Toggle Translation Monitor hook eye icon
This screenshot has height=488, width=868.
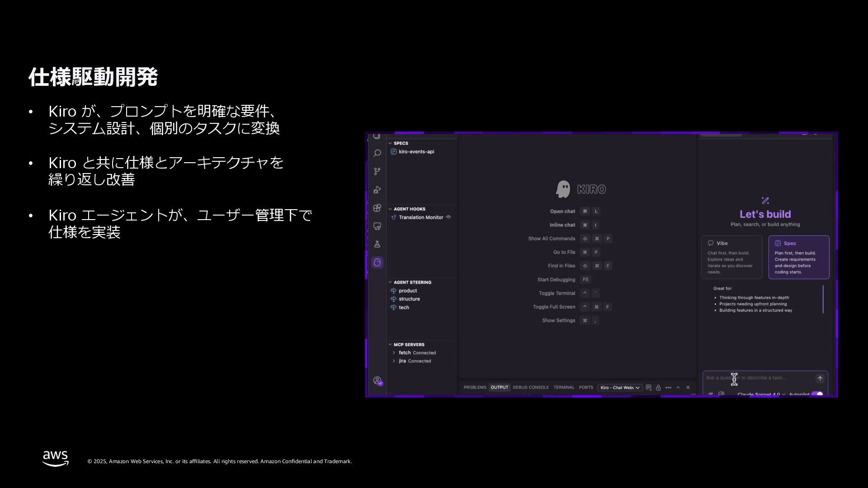pyautogui.click(x=448, y=217)
